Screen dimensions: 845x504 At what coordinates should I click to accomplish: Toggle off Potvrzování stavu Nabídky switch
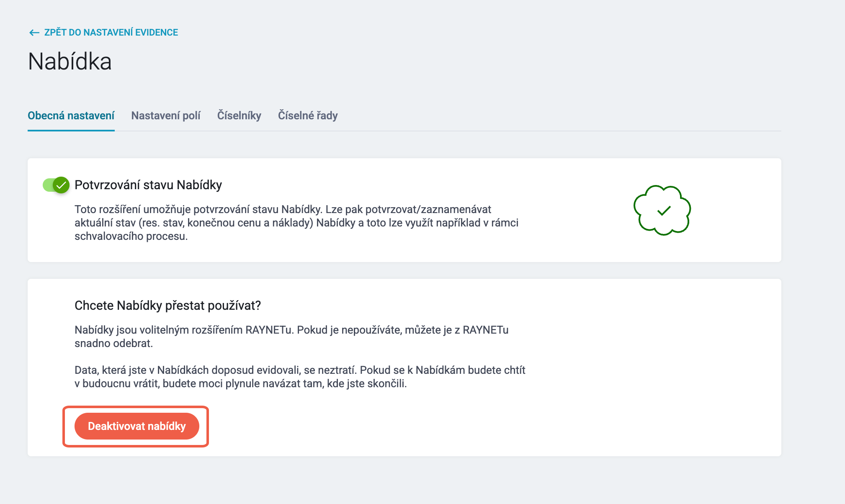tap(56, 185)
